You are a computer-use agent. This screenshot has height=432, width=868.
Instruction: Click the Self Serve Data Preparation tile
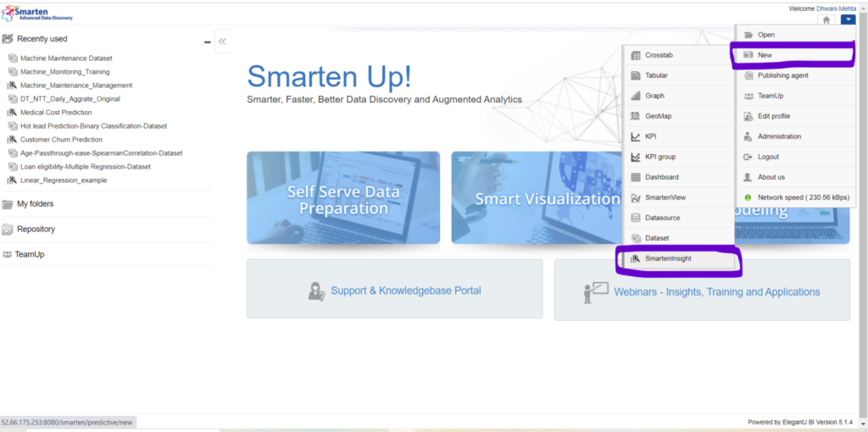(x=343, y=197)
